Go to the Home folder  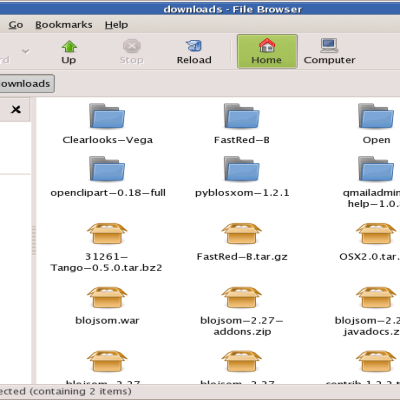[267, 51]
